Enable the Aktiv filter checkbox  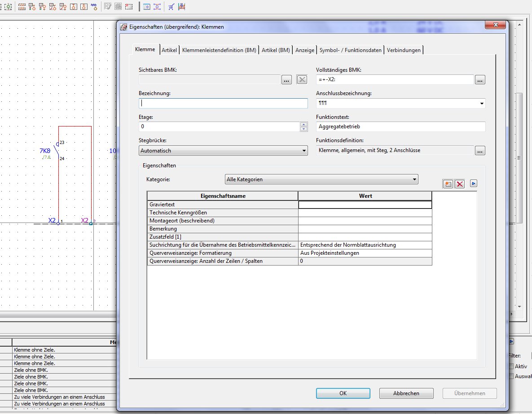click(x=511, y=366)
